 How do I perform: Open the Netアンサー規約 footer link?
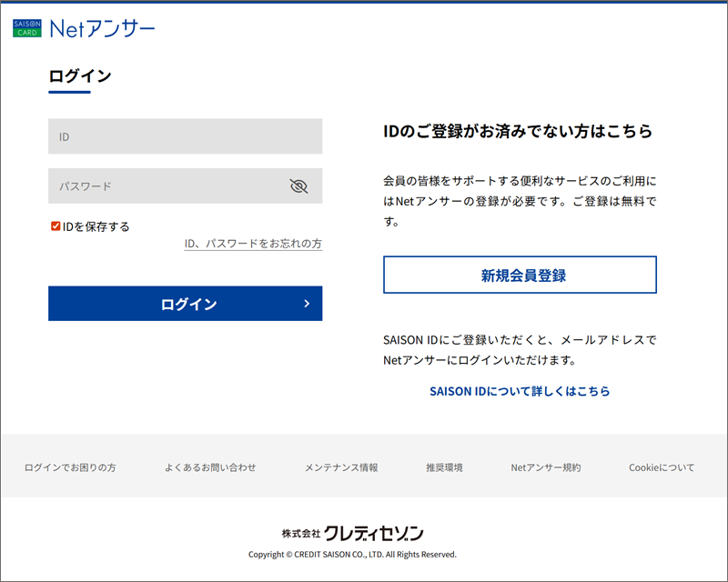(545, 467)
